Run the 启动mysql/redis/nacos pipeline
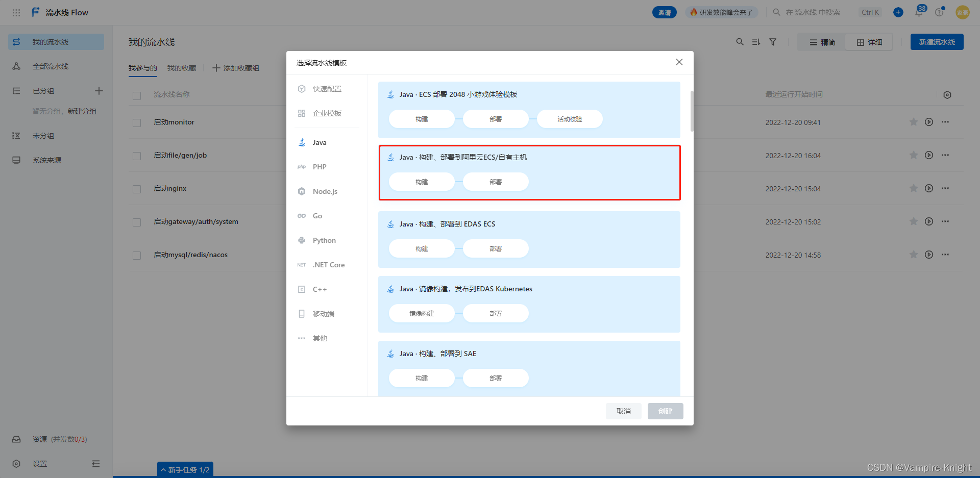Viewport: 980px width, 478px height. click(x=929, y=255)
